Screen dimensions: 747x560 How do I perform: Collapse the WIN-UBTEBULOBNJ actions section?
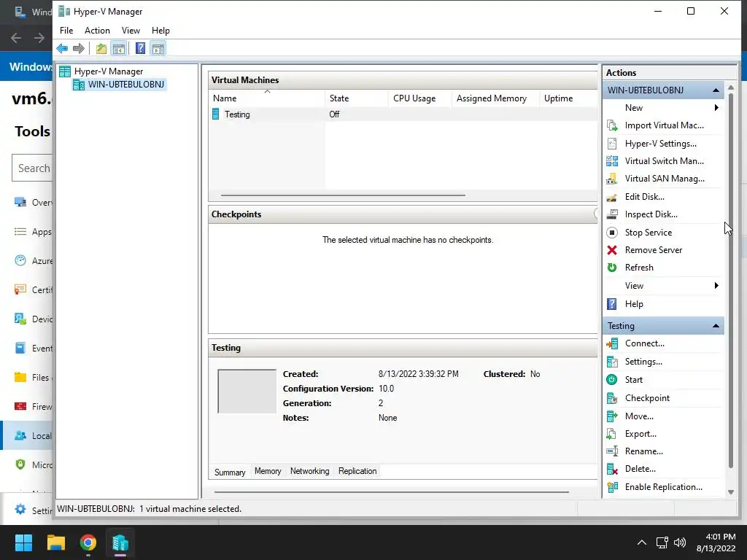coord(716,90)
